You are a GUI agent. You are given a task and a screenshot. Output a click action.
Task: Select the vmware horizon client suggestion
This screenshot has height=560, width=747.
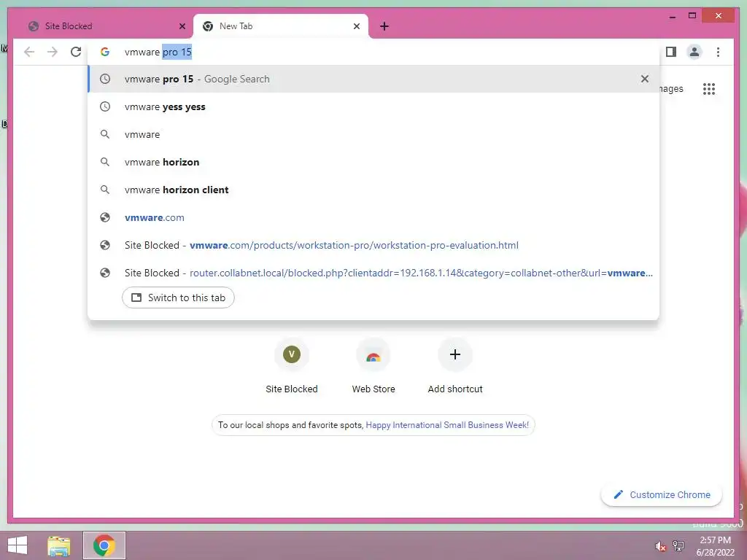[373, 190]
